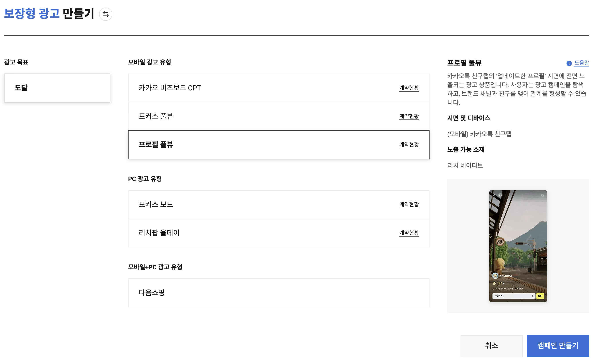The image size is (598, 364).
Task: Click the 카카오프렌즈 profile avatar in preview
Action: (x=495, y=276)
